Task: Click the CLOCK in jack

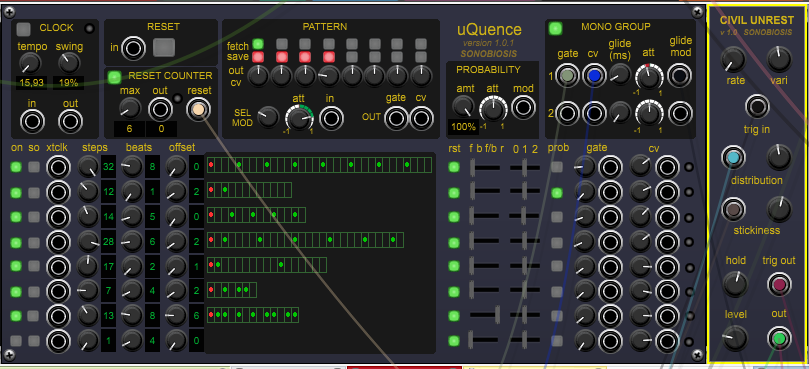Action: (32, 122)
